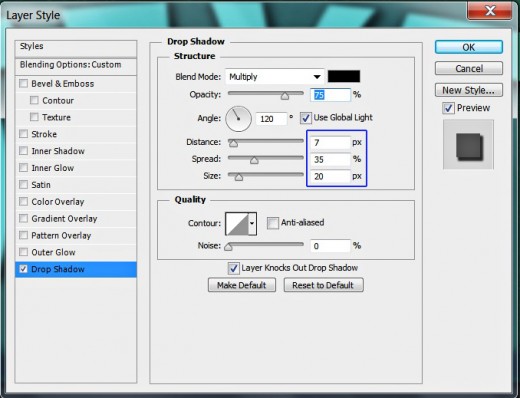Click the Distance value field
520x398 pixels.
(x=330, y=143)
